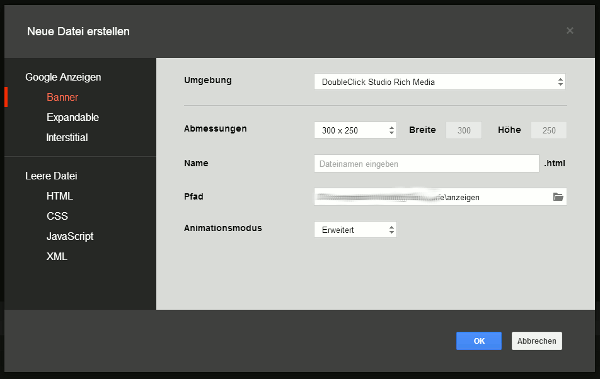Click the Umgebung label
600x379 pixels.
click(x=208, y=80)
